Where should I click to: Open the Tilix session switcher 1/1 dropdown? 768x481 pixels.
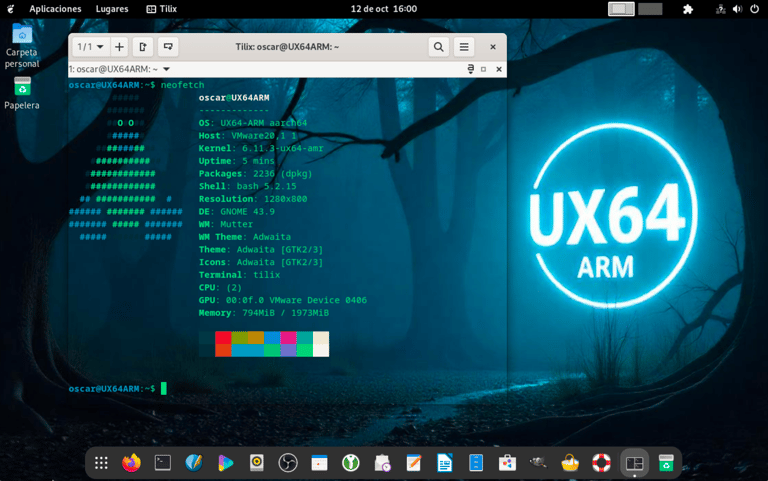[x=90, y=47]
